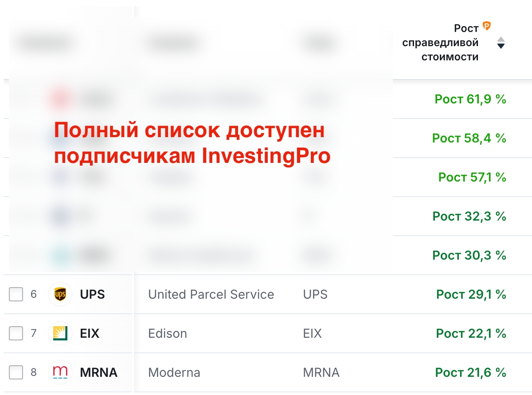This screenshot has height=395, width=532.
Task: Open the EIX ticker name link
Action: click(x=90, y=333)
